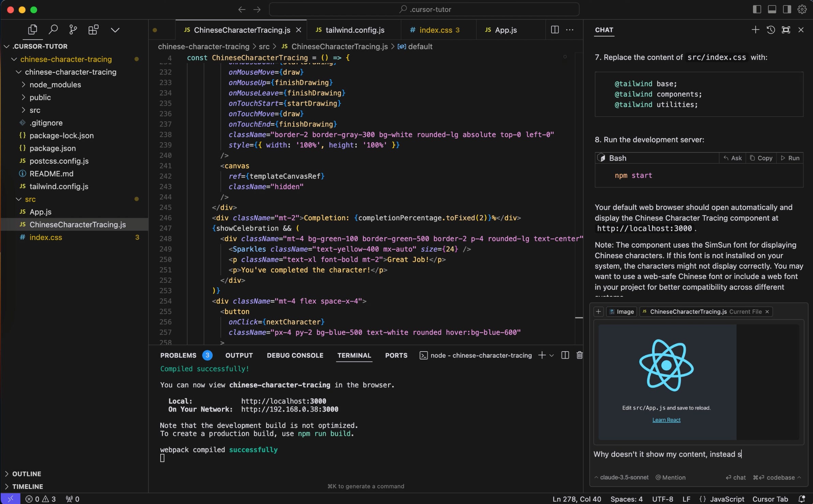The image size is (813, 504).
Task: Switch to the DEBUG CONSOLE tab
Action: pyautogui.click(x=295, y=355)
